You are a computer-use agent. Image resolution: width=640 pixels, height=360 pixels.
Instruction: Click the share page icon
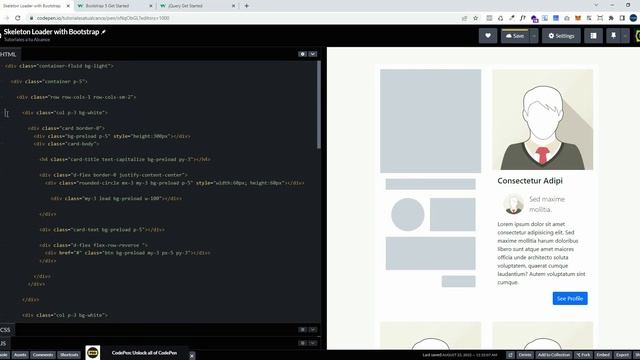[x=464, y=18]
